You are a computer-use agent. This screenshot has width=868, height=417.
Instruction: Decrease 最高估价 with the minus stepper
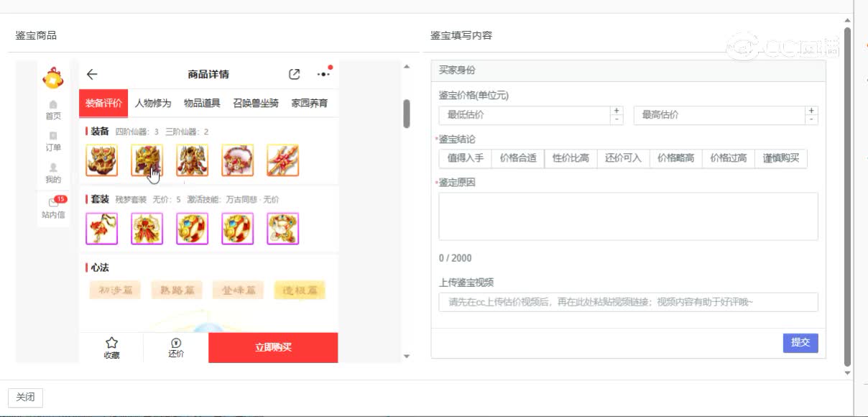811,120
